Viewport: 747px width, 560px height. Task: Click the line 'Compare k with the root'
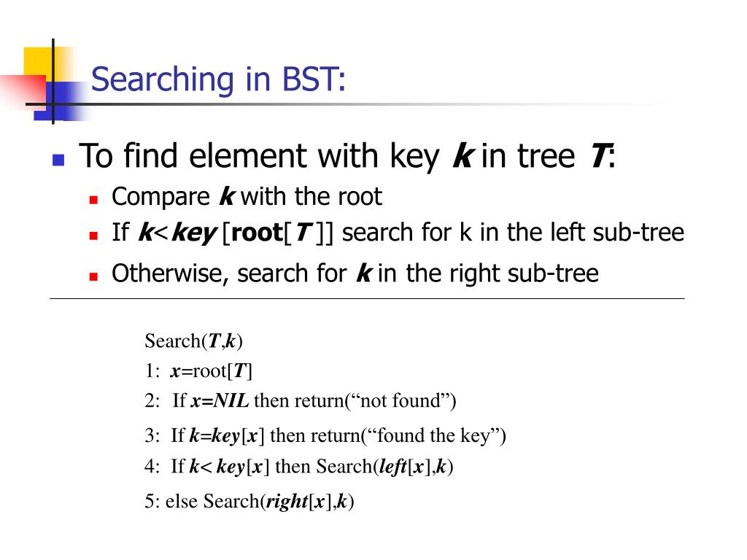click(x=247, y=197)
